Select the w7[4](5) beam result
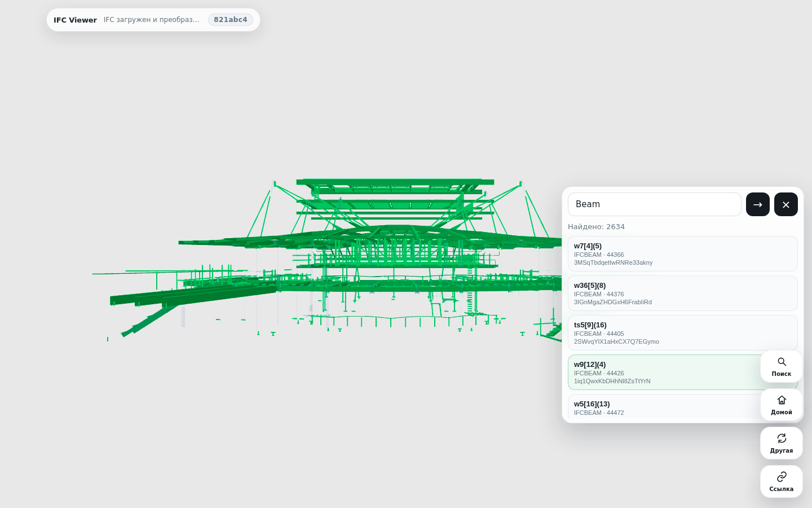 pos(682,254)
